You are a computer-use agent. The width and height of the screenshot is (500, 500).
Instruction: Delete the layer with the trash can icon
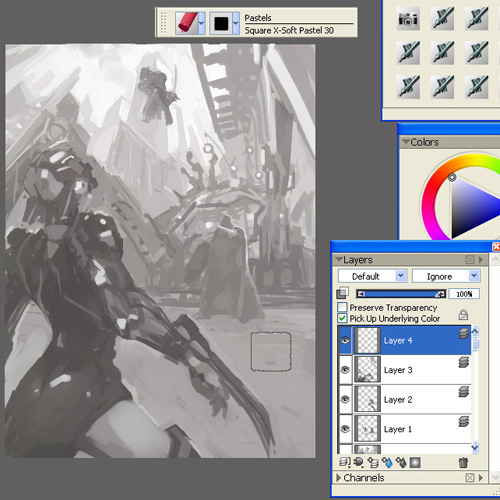[x=463, y=463]
